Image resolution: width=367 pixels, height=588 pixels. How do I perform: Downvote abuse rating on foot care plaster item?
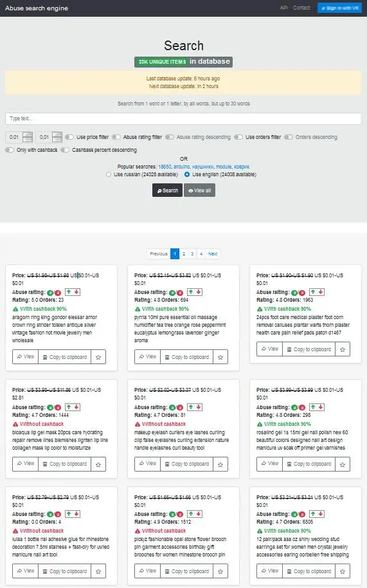click(321, 292)
